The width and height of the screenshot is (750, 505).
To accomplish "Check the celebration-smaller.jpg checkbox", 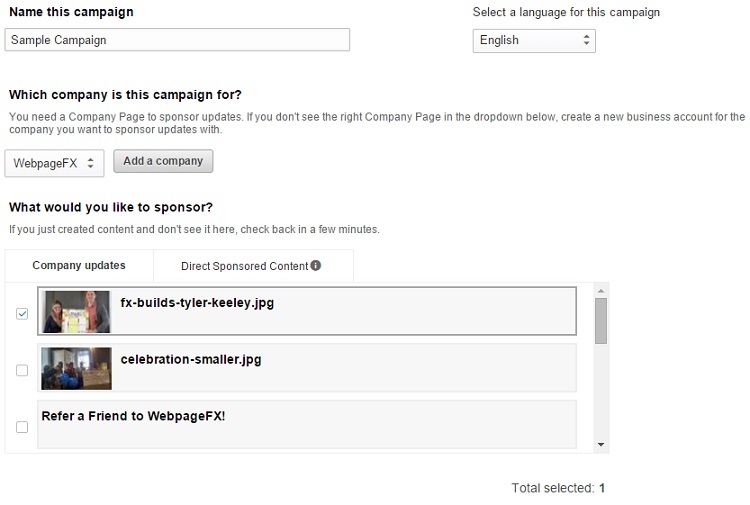I will (22, 370).
